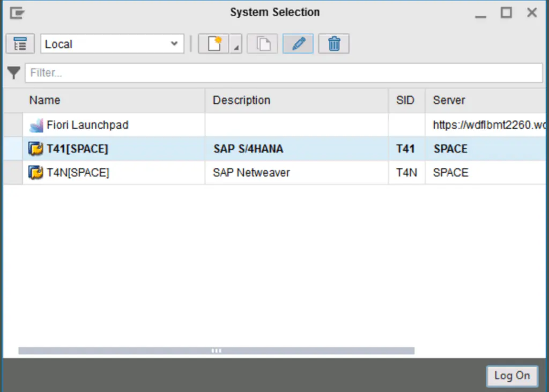Sort by the SID column header
The width and height of the screenshot is (549, 392).
[406, 100]
